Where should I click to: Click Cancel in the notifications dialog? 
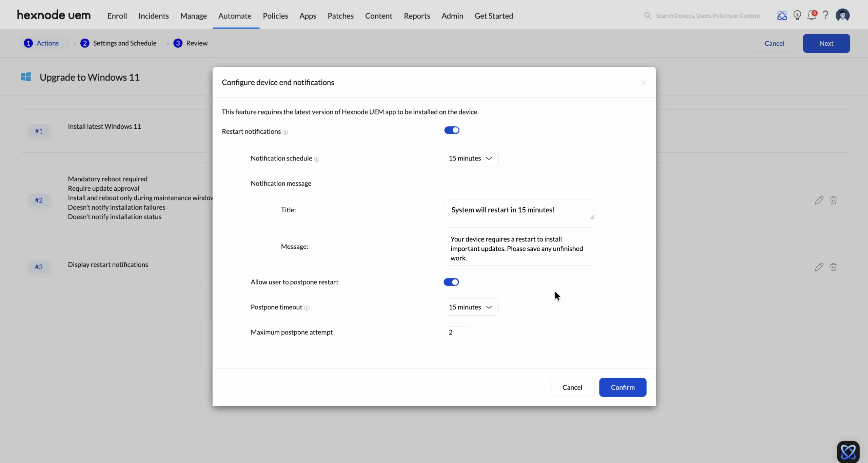point(572,387)
